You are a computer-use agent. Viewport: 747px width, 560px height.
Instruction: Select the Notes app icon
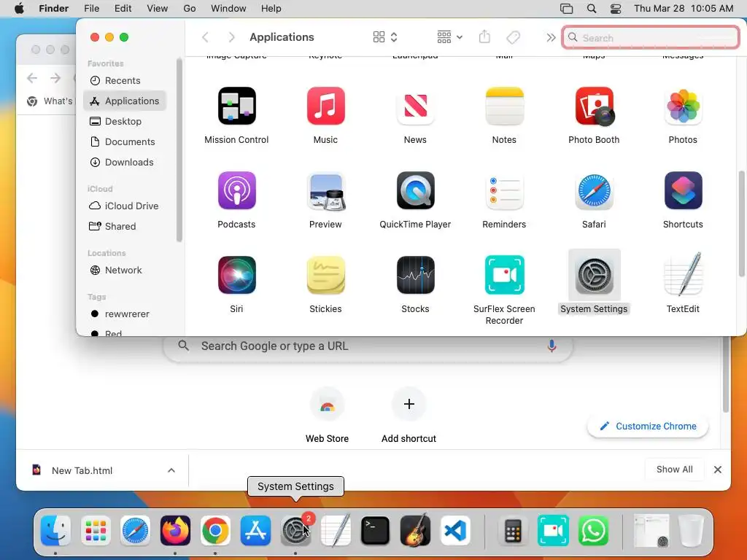[505, 106]
